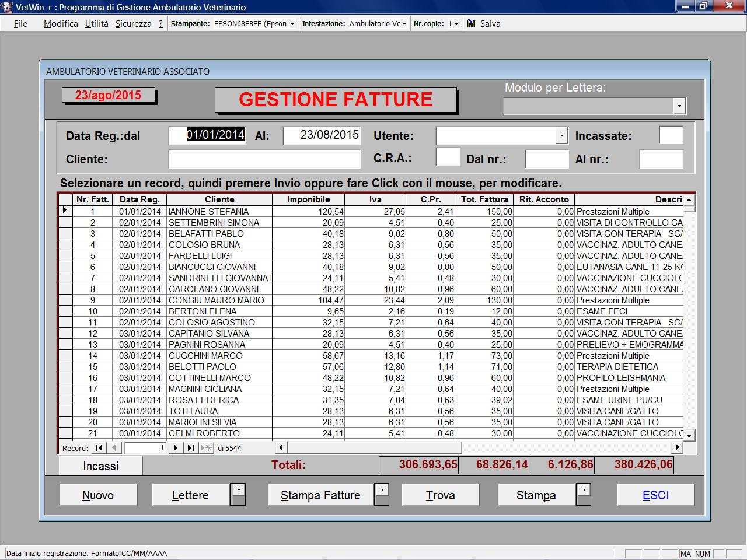Open the Modifica menu
Viewport: 747px width, 560px height.
(61, 24)
